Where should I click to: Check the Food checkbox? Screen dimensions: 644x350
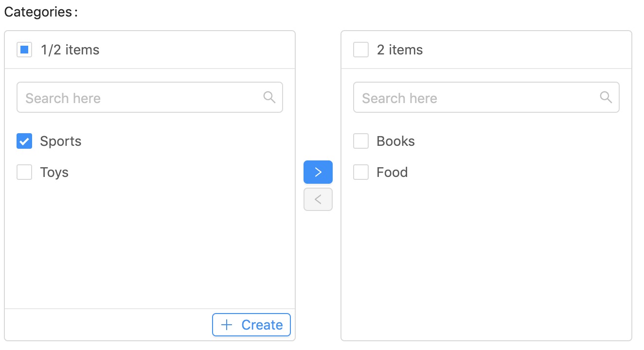(361, 172)
